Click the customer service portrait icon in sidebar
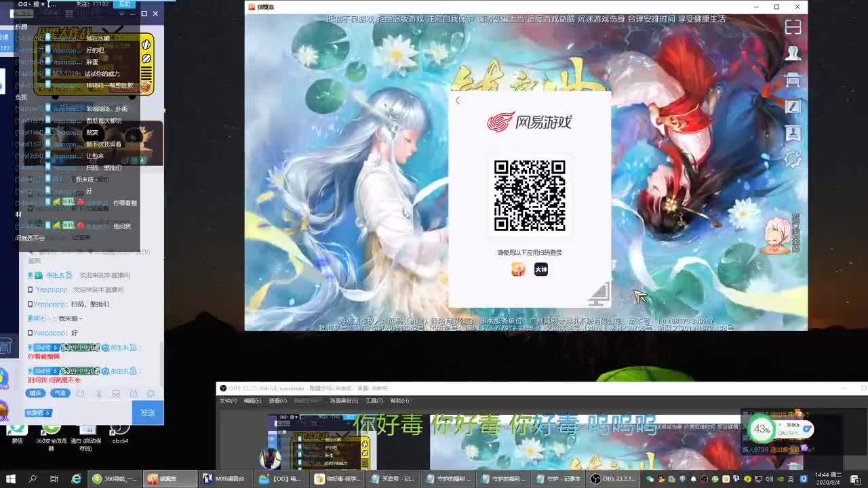This screenshot has height=488, width=868. 793,133
